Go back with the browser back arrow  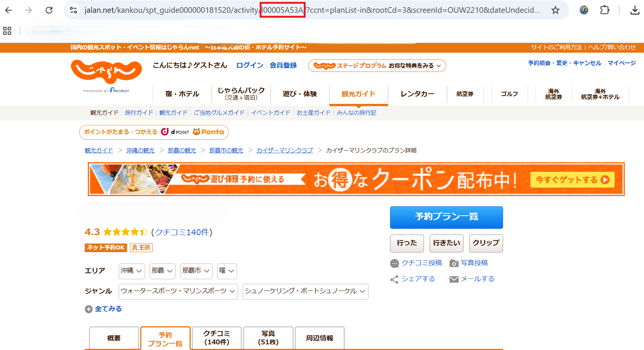tap(8, 10)
